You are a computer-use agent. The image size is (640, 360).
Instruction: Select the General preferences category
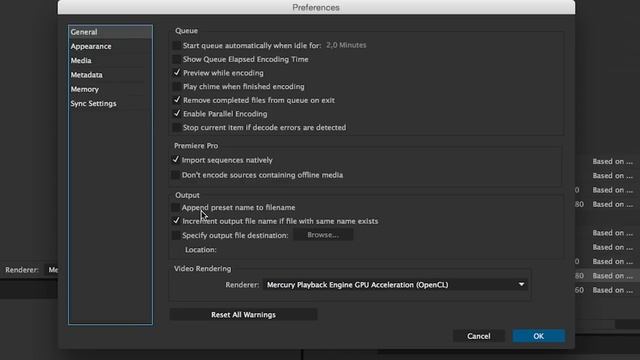(110, 32)
